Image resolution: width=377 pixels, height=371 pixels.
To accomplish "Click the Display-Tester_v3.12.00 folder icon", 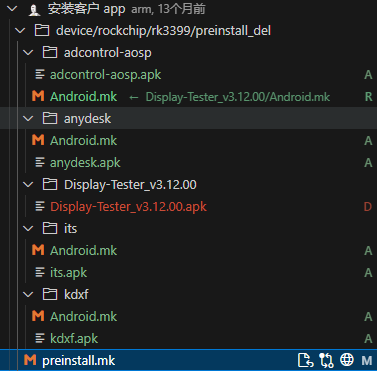I will [50, 184].
